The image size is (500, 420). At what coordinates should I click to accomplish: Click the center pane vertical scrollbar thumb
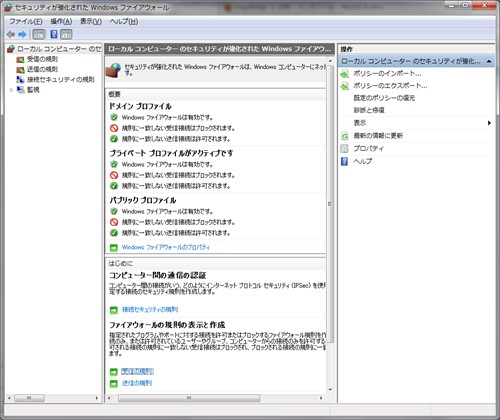(x=330, y=204)
